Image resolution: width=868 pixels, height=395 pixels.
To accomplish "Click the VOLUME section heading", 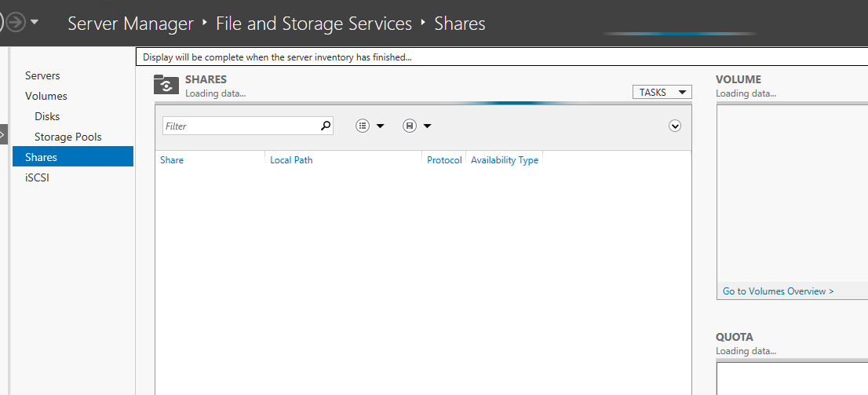I will 739,80.
